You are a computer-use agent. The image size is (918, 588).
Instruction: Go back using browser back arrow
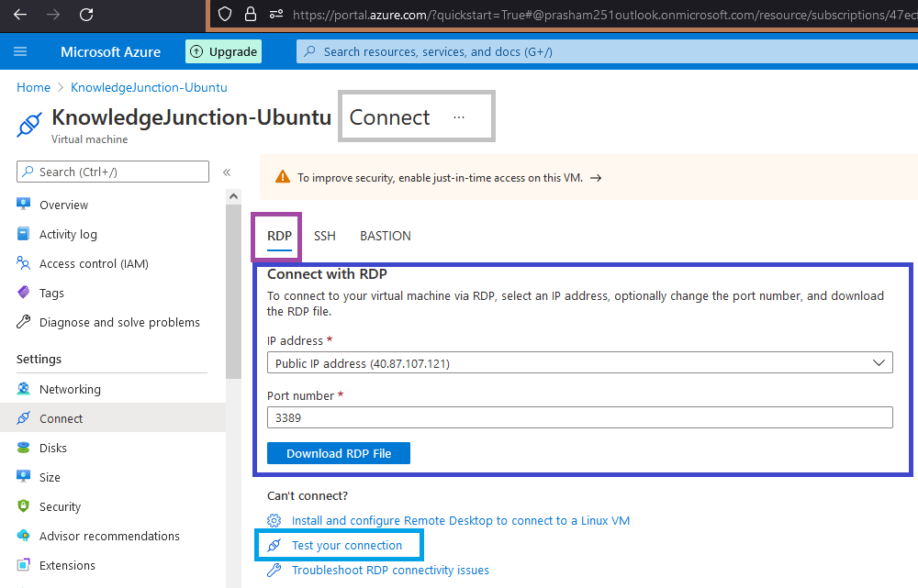coord(20,15)
